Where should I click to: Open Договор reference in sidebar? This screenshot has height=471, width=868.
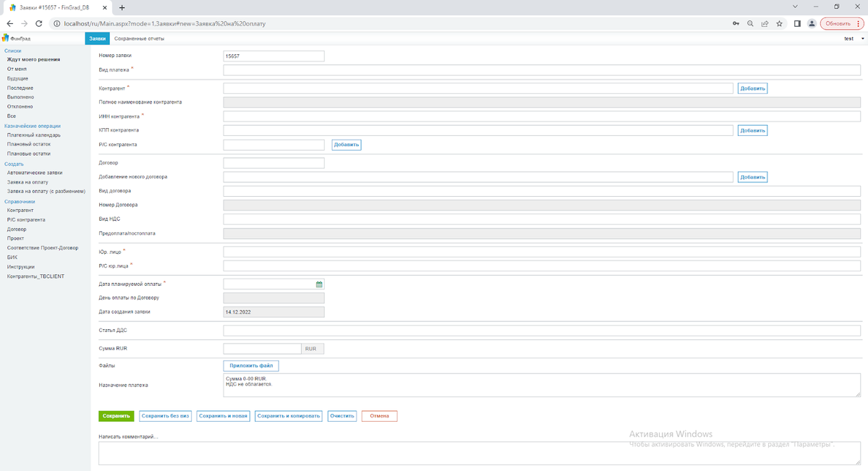17,229
